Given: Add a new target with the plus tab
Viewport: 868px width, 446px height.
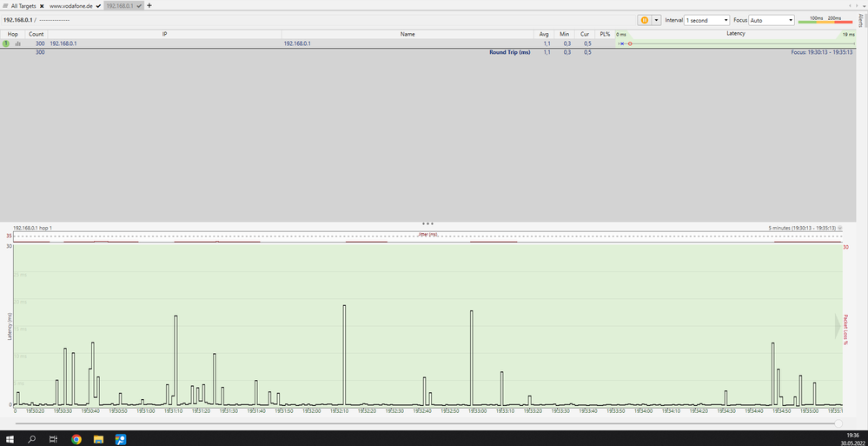Looking at the screenshot, I should pos(149,5).
